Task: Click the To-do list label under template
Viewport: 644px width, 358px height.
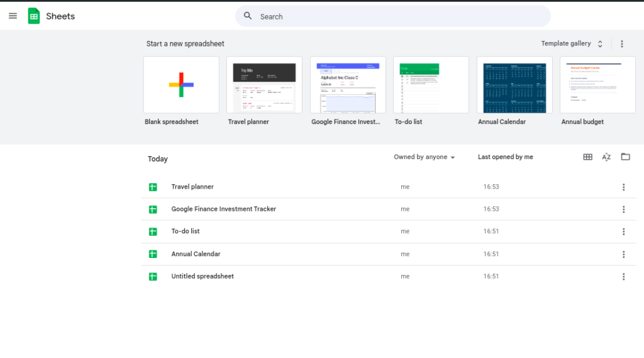Action: click(408, 121)
